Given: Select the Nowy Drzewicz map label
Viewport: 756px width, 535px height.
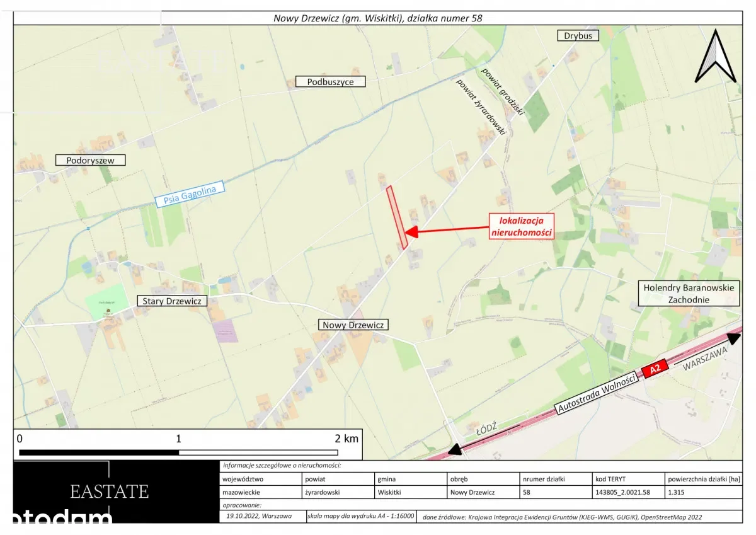Looking at the screenshot, I should [x=353, y=325].
